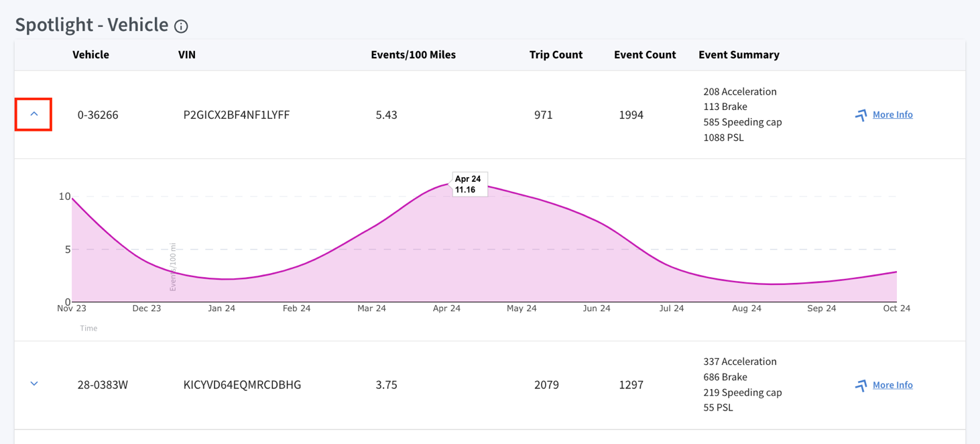Click the Oct 24 label on time axis

coord(897,309)
